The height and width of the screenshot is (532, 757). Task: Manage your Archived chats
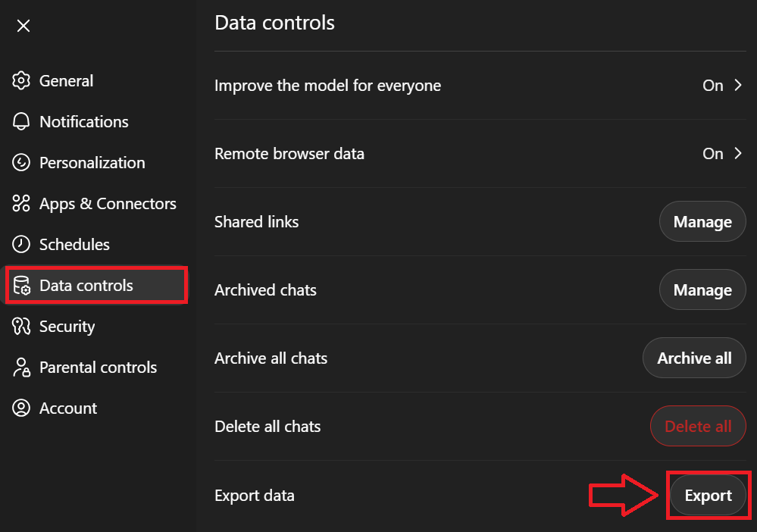click(702, 289)
